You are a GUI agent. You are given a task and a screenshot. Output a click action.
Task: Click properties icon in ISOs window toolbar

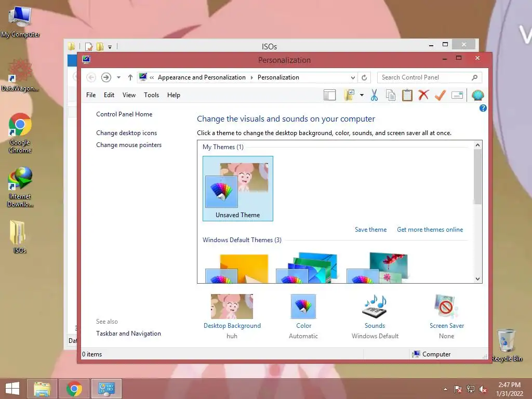[x=88, y=46]
